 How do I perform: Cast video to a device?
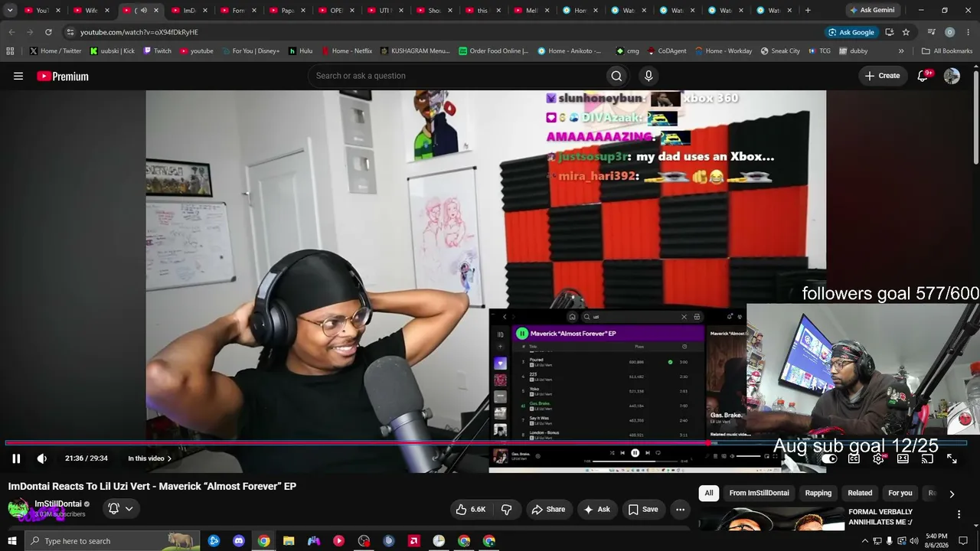point(927,458)
